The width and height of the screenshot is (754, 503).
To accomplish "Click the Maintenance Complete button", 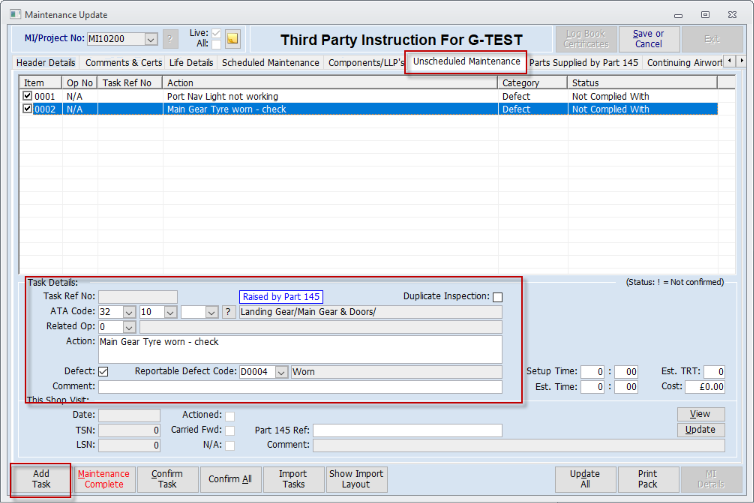I will pyautogui.click(x=103, y=479).
